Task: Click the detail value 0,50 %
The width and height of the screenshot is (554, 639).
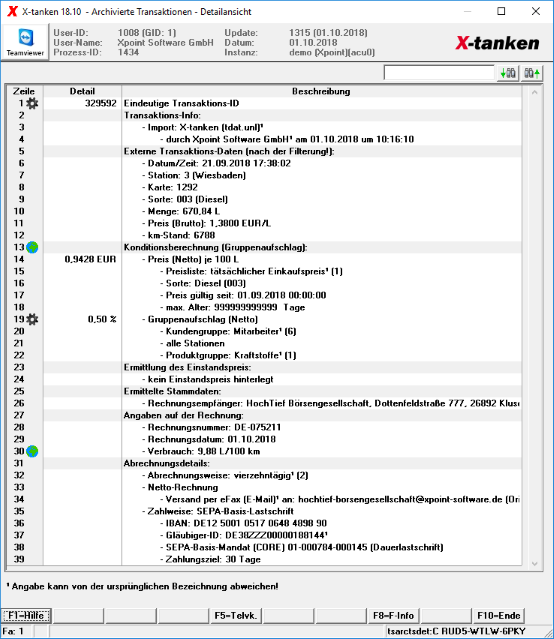Action: pos(102,319)
